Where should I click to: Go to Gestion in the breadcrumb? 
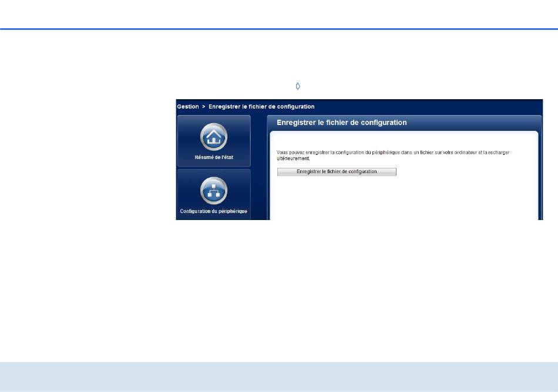(x=188, y=107)
